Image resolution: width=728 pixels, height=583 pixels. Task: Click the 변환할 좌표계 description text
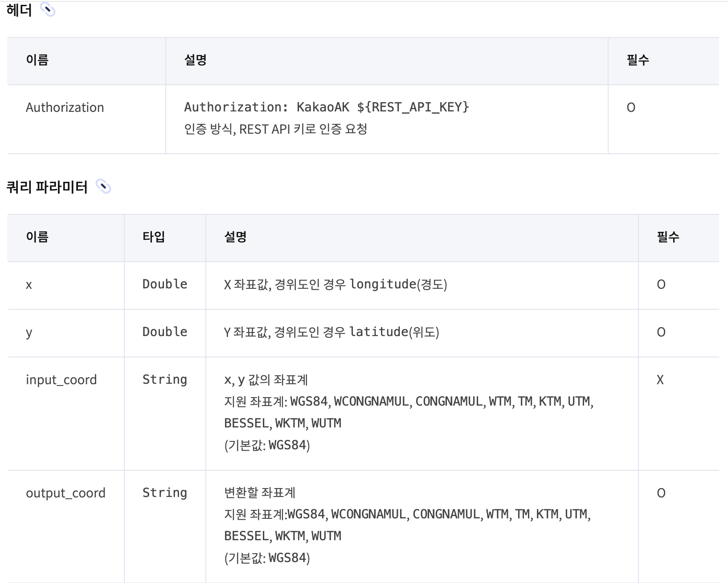coord(260,493)
